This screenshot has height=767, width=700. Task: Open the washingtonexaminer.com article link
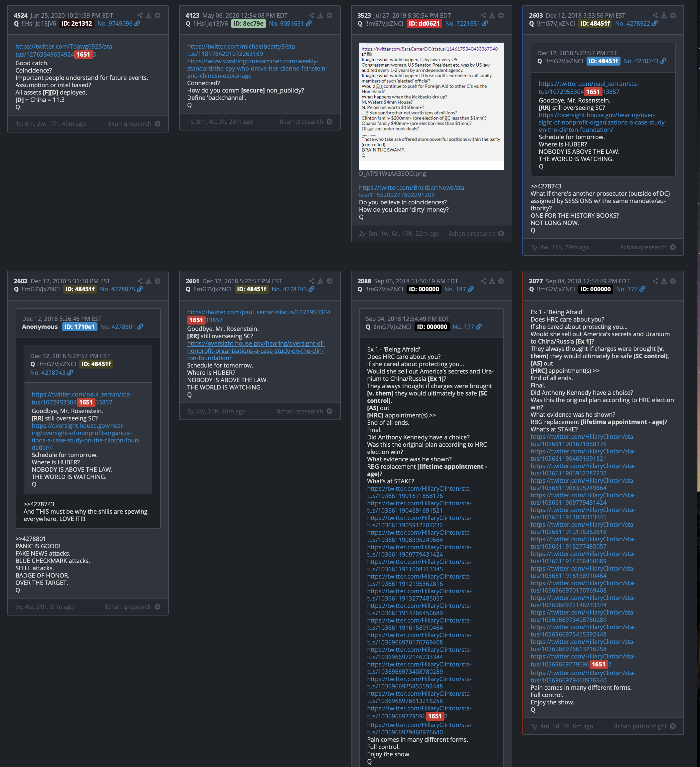257,69
